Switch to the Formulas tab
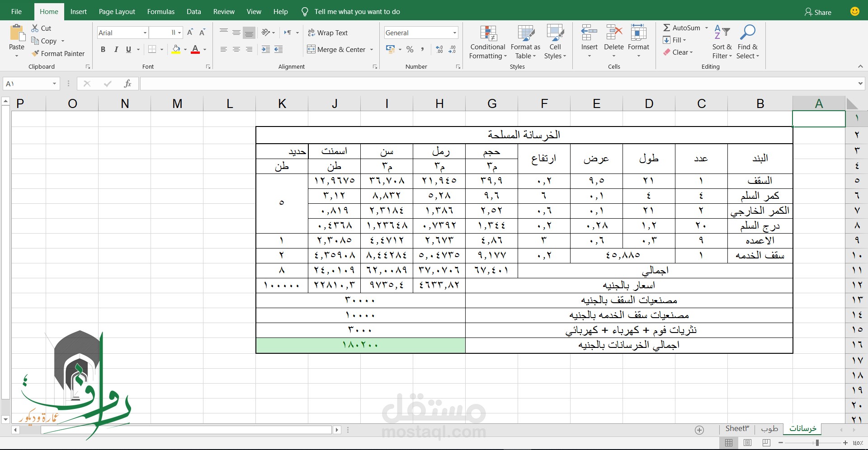This screenshot has width=868, height=450. coord(161,12)
